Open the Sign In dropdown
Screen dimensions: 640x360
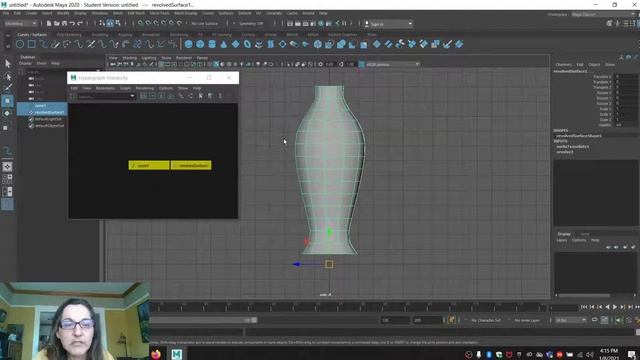(x=388, y=24)
